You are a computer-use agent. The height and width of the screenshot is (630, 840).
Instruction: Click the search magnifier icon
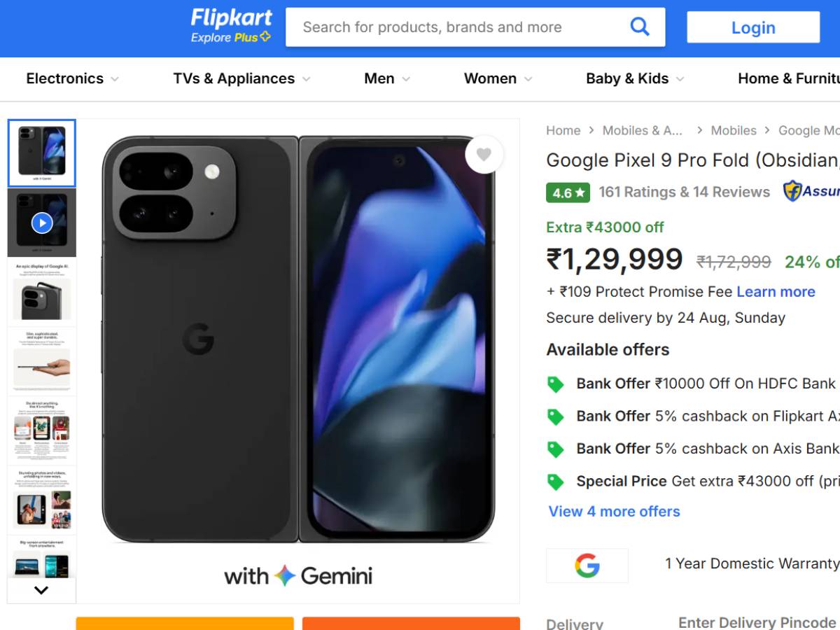point(640,27)
